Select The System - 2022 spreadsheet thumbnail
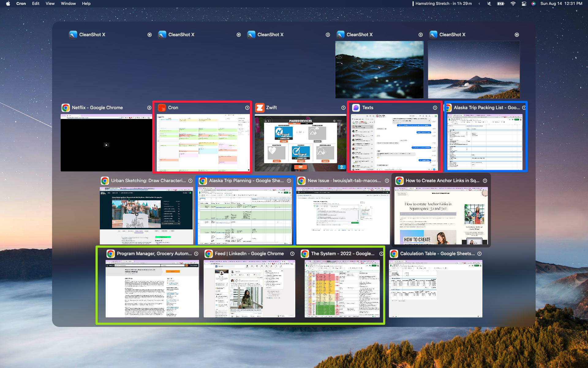Screen dimensions: 588x368 342,289
